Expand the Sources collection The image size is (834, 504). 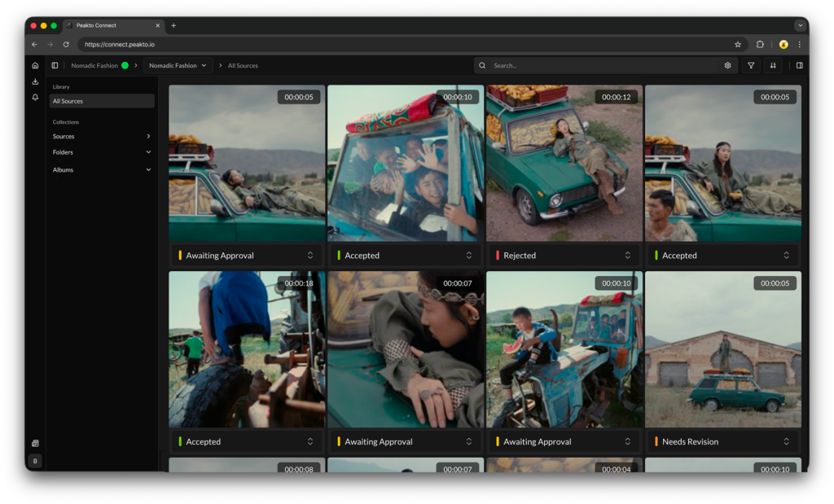click(x=148, y=137)
